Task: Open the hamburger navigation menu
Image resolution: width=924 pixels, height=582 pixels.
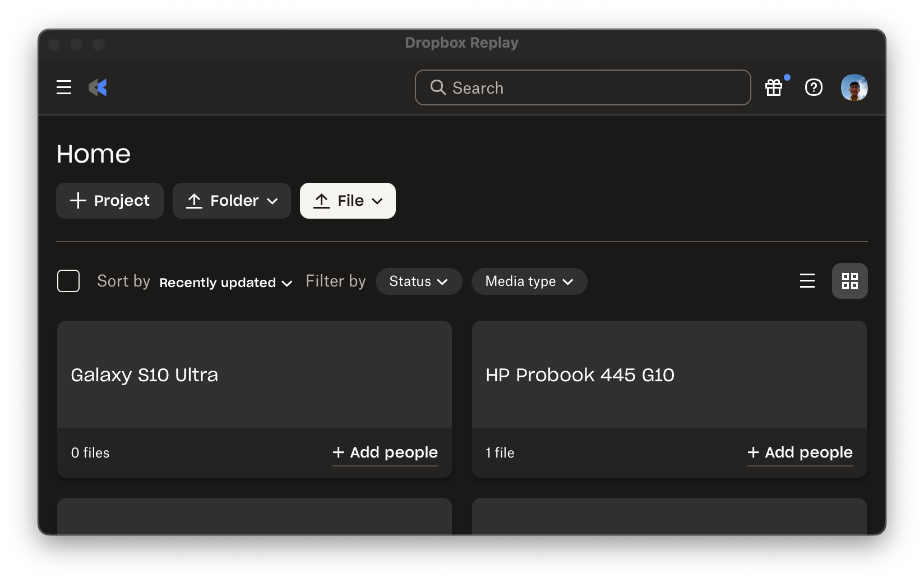Action: (64, 87)
